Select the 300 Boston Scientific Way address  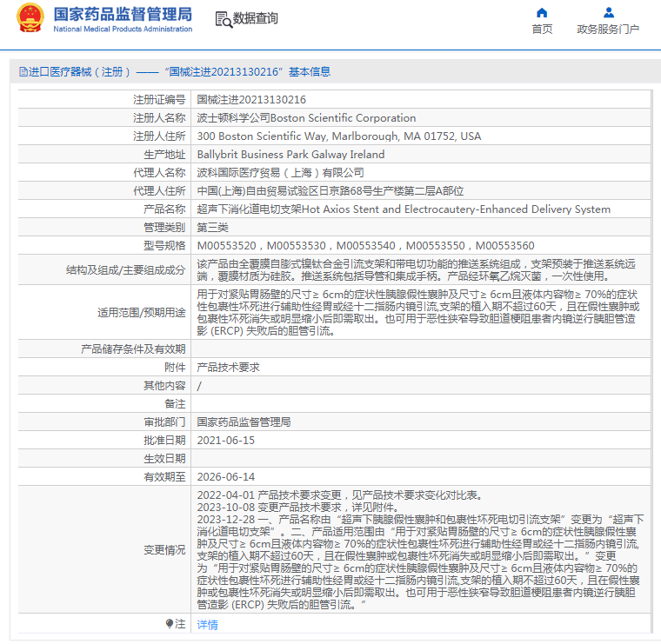339,136
